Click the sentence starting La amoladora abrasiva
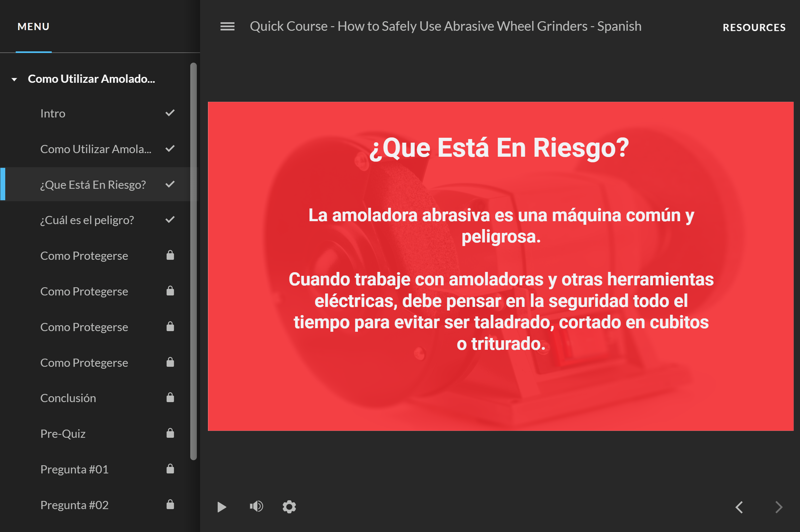Viewport: 800px width, 532px height. tap(501, 226)
